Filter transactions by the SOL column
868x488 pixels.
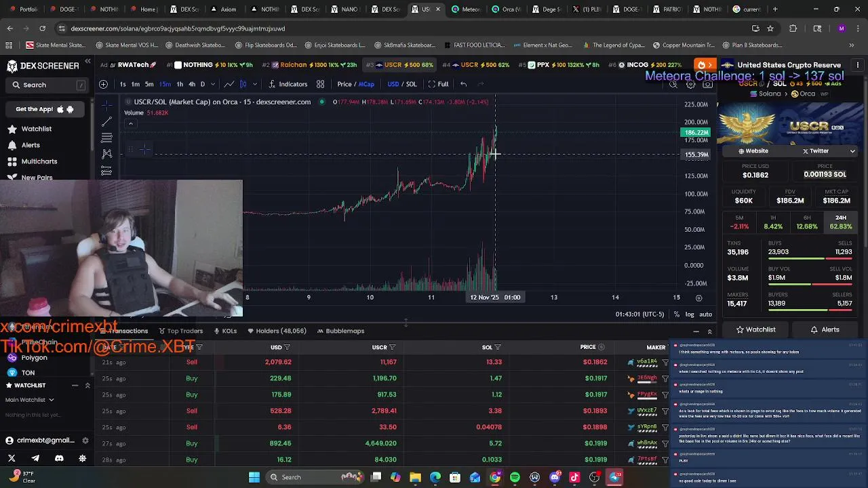[x=498, y=348]
